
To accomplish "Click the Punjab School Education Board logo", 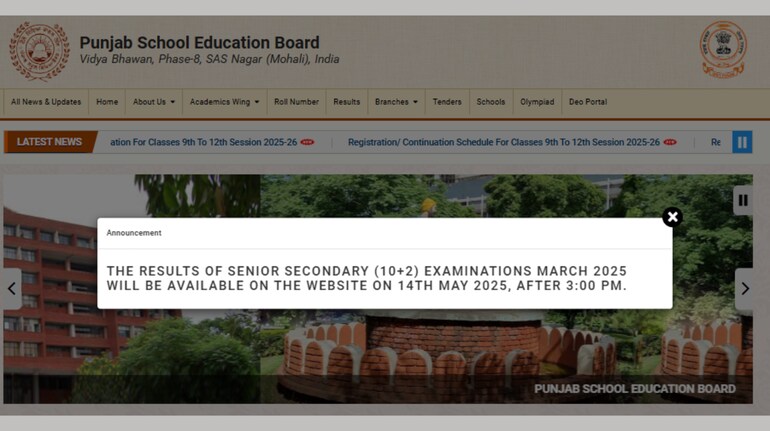I will click(x=40, y=51).
